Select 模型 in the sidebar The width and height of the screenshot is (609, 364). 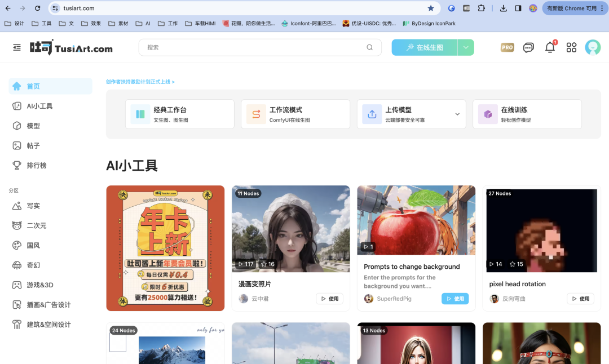pyautogui.click(x=33, y=126)
